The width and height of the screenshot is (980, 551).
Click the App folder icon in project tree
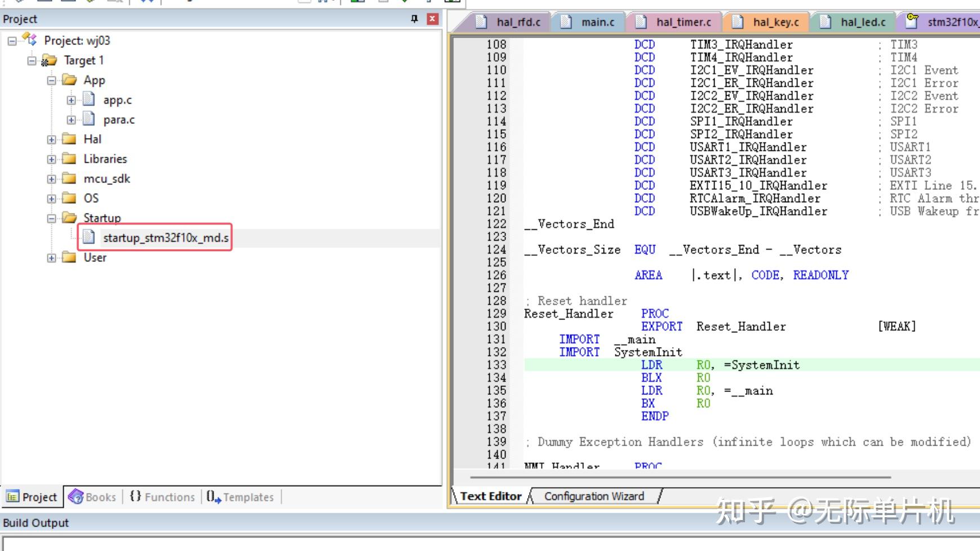[x=70, y=80]
